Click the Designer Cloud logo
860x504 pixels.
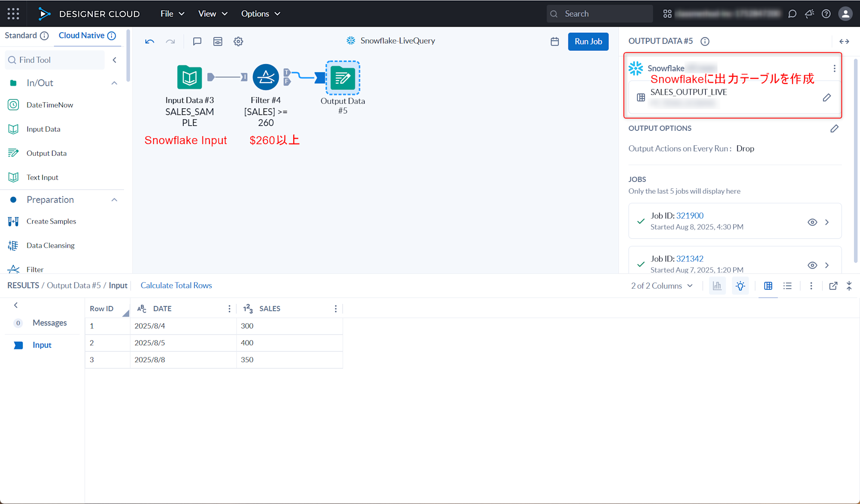89,14
